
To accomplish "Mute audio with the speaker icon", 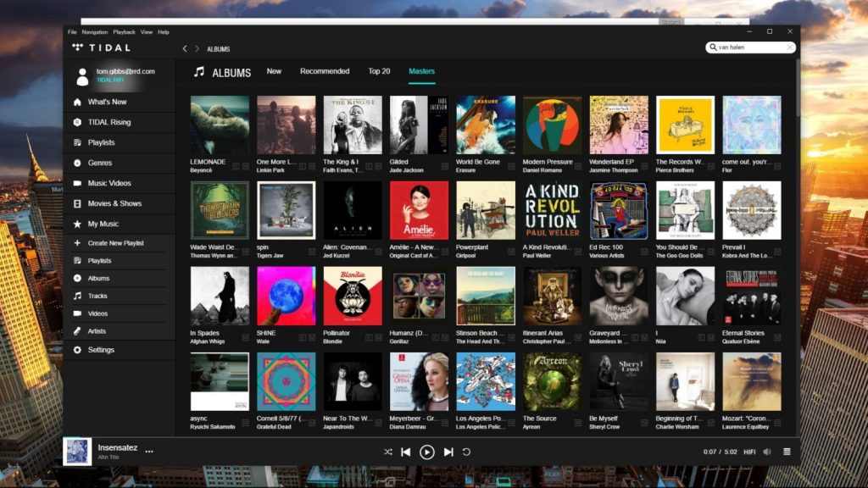I will (767, 452).
